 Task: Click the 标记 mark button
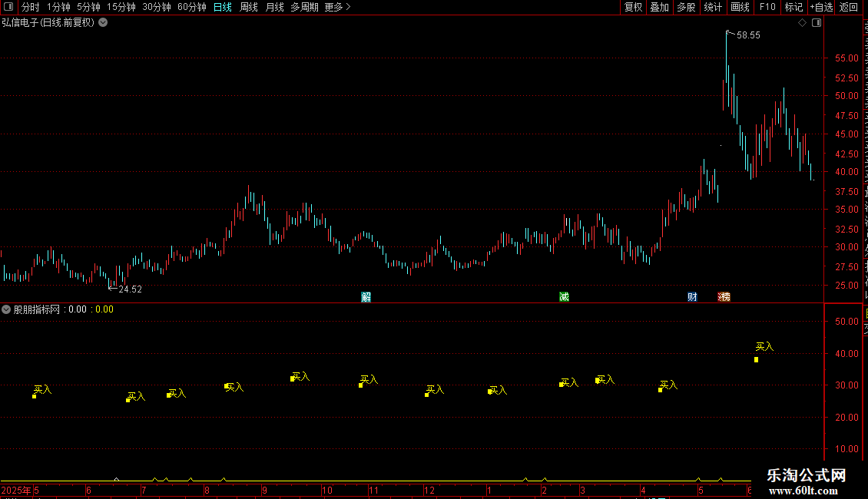tap(793, 7)
